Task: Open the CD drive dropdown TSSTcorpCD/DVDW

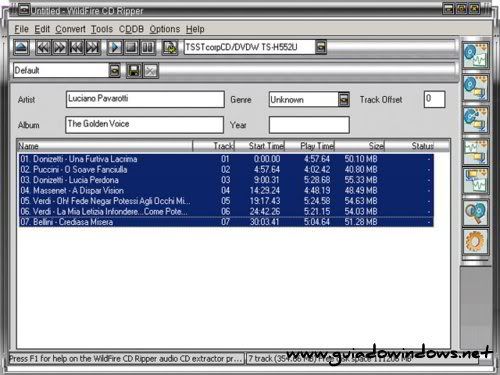Action: (x=321, y=47)
